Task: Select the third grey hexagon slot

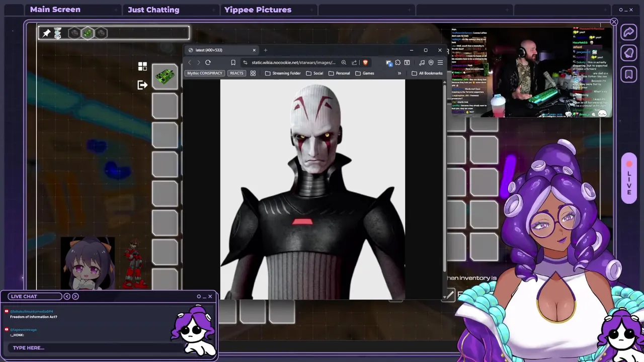Action: [101, 33]
